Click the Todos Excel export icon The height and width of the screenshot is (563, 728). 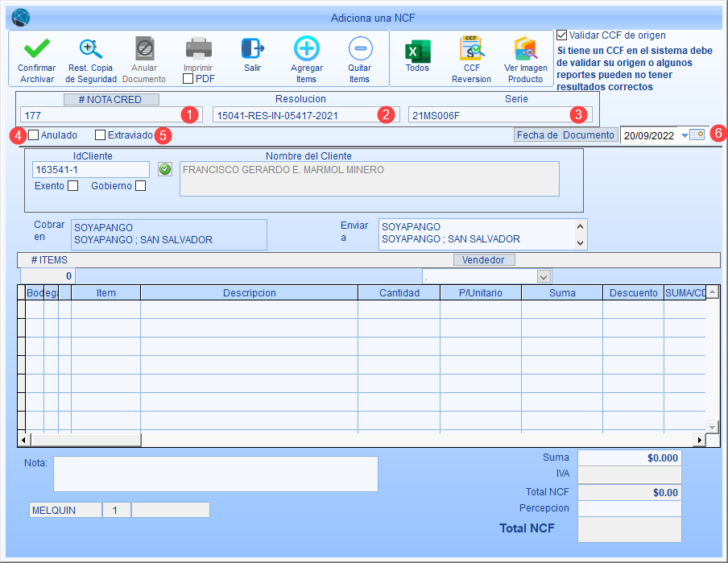pos(417,51)
